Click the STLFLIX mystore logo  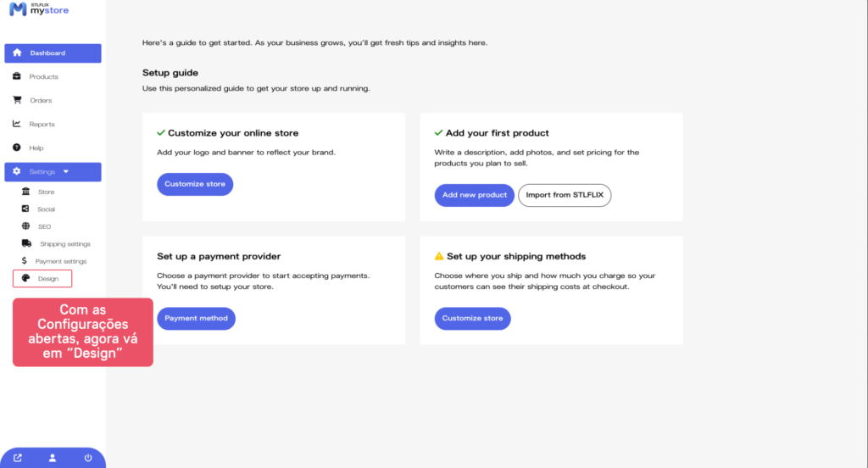tap(39, 9)
